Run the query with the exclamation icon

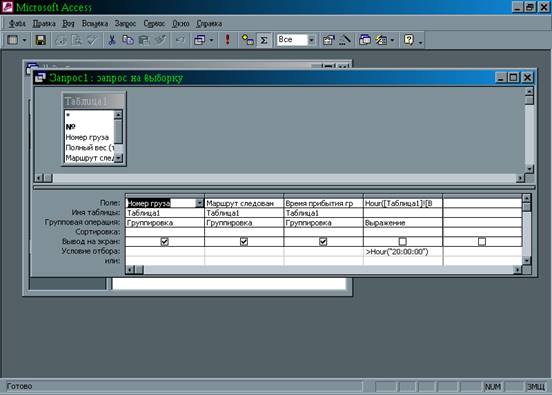pyautogui.click(x=227, y=40)
